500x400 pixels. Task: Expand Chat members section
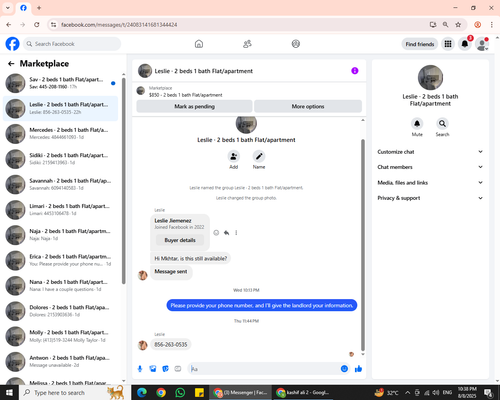point(430,167)
